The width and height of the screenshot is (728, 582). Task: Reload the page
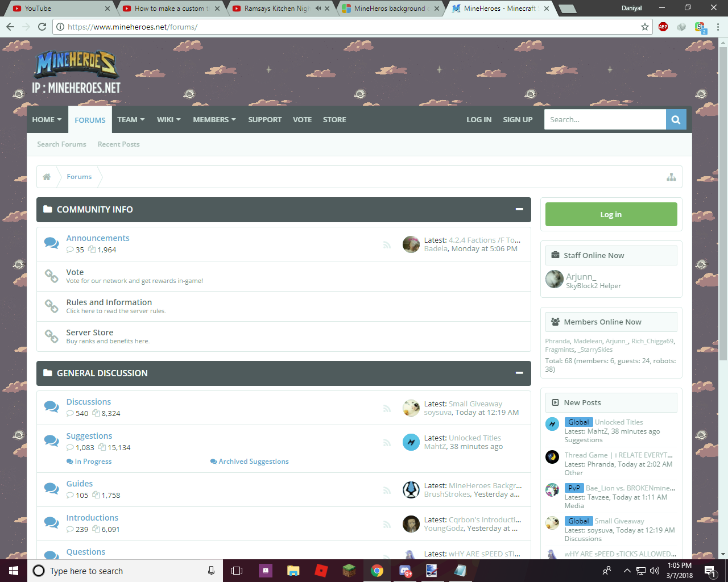42,27
